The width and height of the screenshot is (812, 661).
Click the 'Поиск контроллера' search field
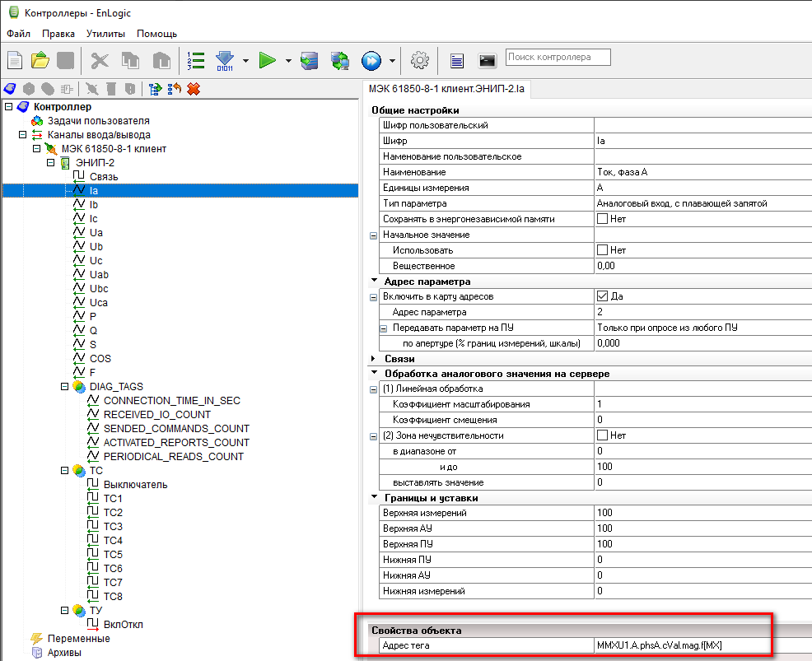[558, 57]
